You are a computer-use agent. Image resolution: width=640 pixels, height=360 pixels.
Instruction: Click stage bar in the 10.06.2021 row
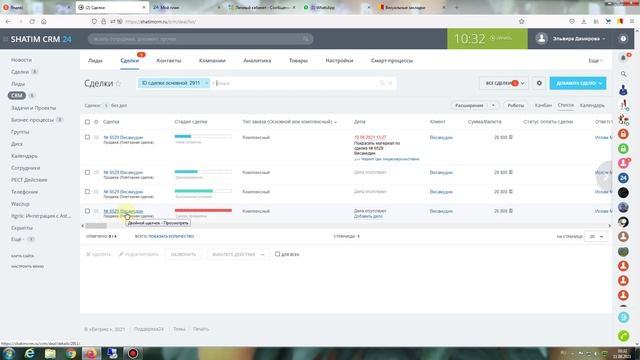point(203,136)
